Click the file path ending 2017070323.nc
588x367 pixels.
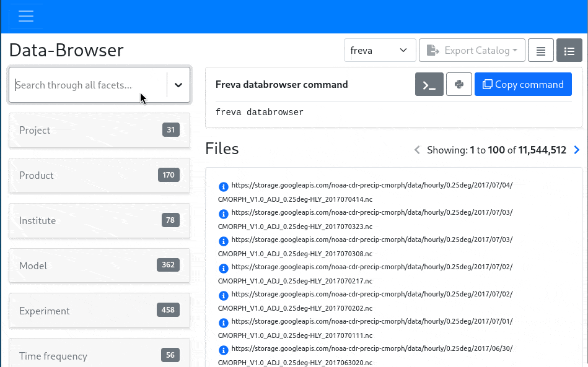365,220
